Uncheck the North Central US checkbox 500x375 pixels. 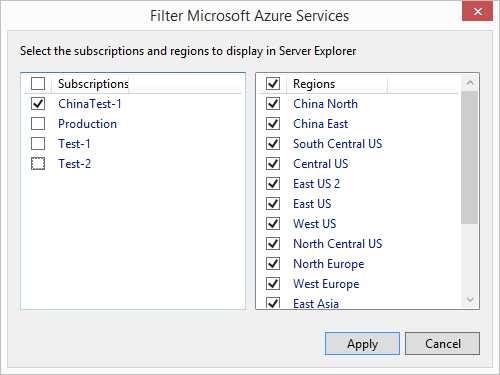click(x=273, y=244)
